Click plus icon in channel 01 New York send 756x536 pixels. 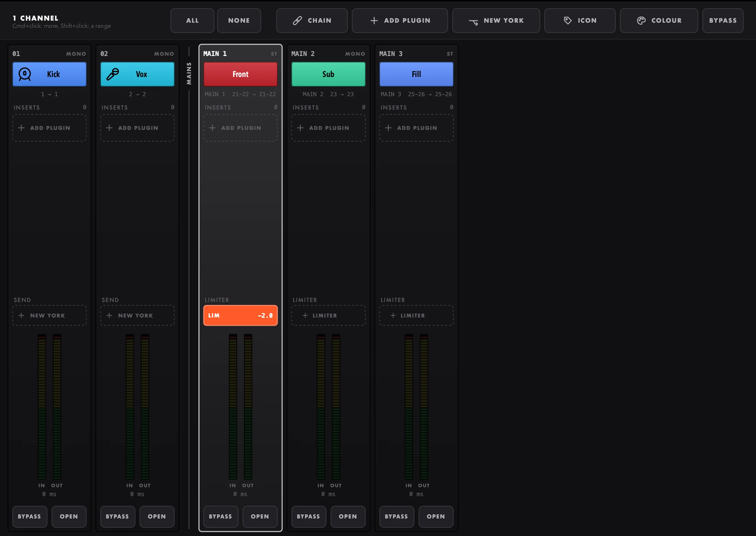[21, 315]
